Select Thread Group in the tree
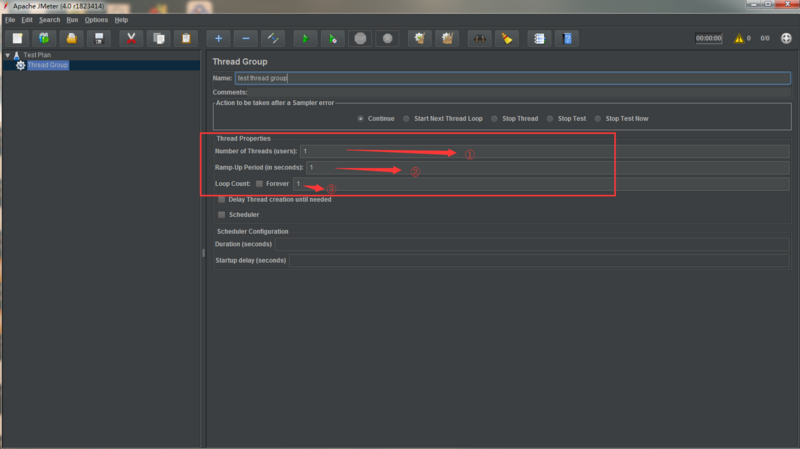 coord(47,65)
